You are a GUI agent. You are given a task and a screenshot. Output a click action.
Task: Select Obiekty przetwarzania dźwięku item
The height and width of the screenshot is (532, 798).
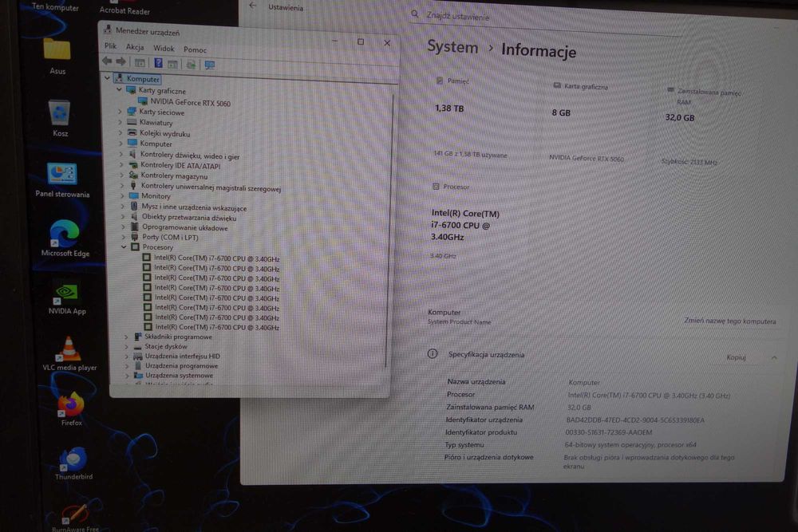[x=189, y=217]
